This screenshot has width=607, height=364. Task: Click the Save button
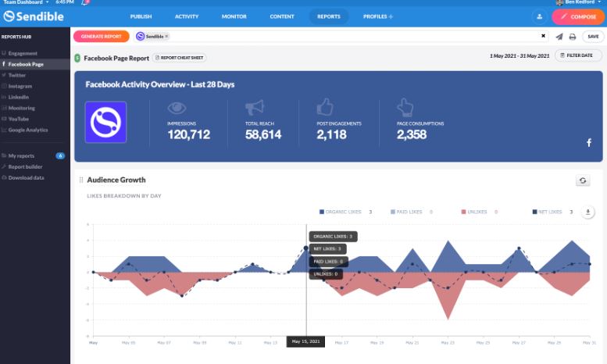(x=593, y=37)
